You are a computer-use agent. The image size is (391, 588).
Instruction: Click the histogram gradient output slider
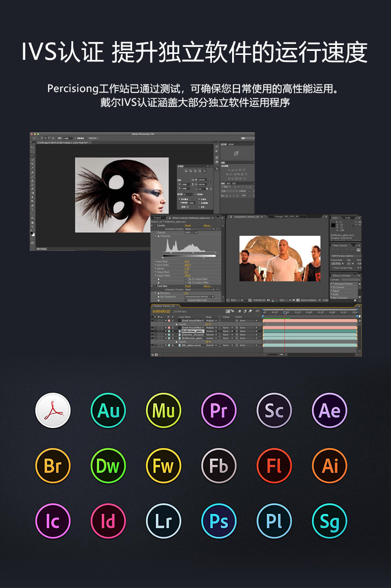(x=189, y=256)
